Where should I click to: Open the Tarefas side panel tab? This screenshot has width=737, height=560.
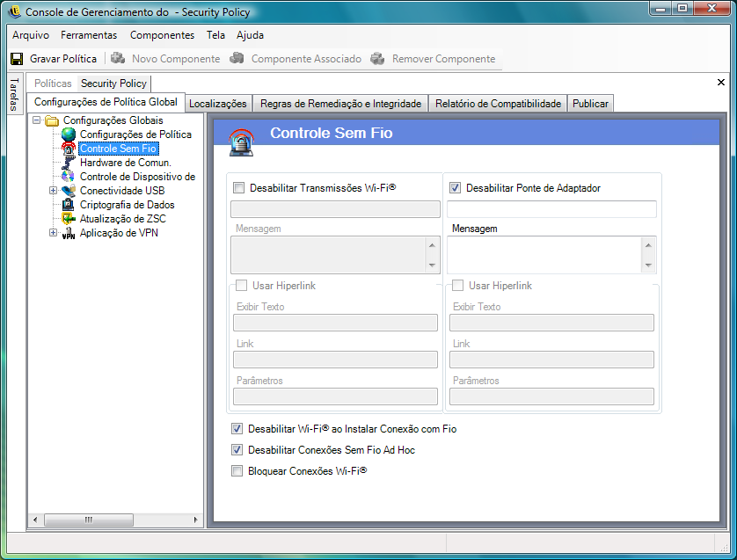pos(14,94)
